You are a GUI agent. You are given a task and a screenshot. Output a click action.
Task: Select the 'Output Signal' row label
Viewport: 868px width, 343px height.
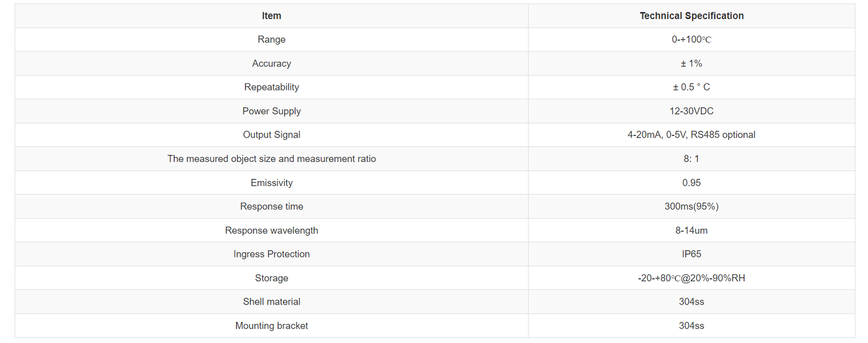pos(271,135)
